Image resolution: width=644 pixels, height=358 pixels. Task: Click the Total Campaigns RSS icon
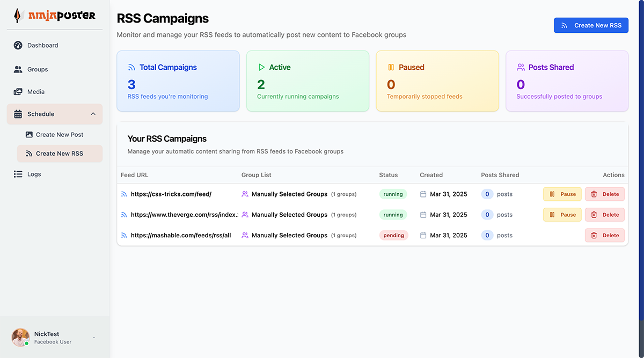point(131,68)
